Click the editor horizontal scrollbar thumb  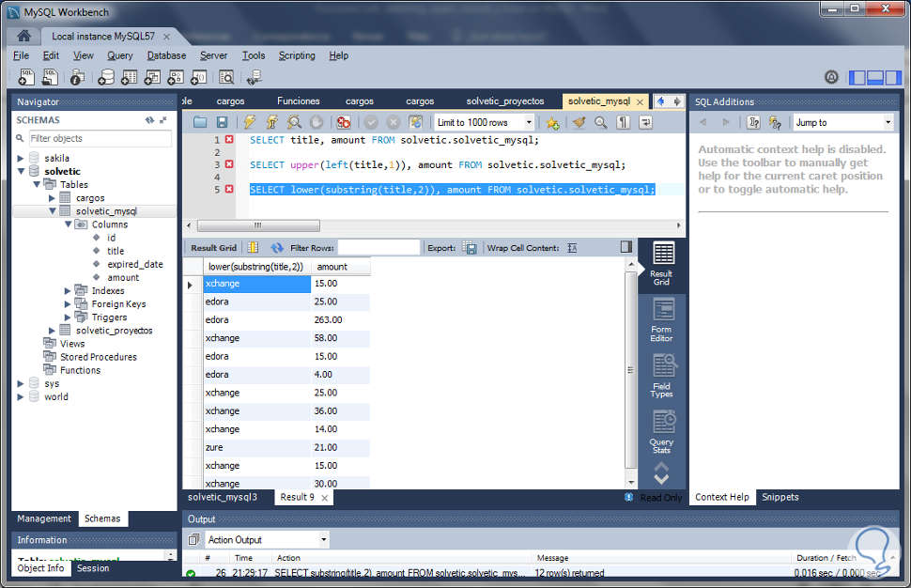pyautogui.click(x=258, y=225)
